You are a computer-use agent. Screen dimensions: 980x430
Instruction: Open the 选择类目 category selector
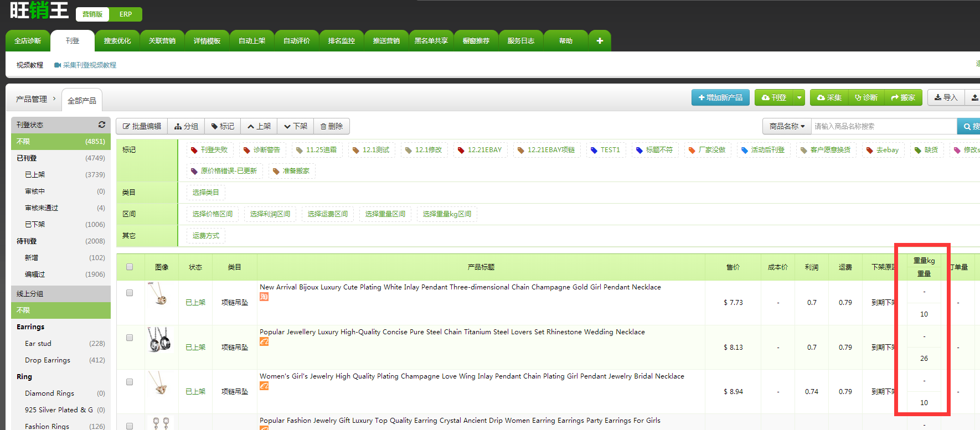[206, 193]
